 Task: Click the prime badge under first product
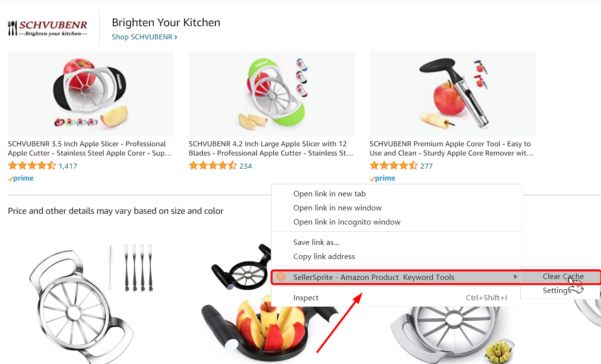pos(21,178)
